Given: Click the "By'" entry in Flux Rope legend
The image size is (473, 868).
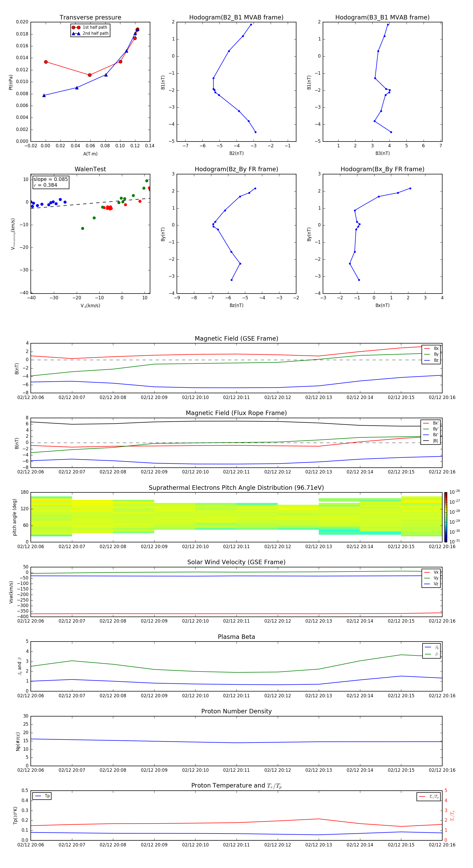Looking at the screenshot, I should pyautogui.click(x=431, y=429).
